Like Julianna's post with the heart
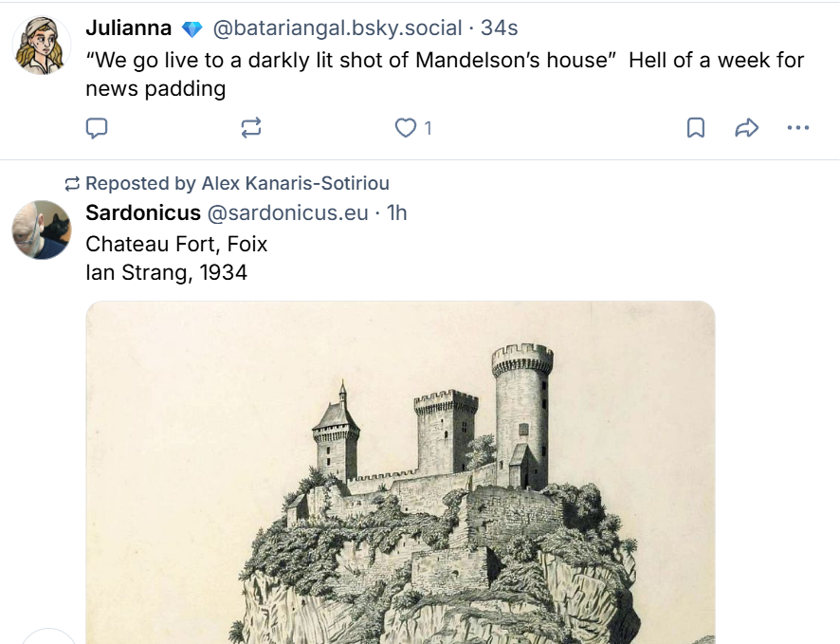840x644 pixels. point(406,128)
